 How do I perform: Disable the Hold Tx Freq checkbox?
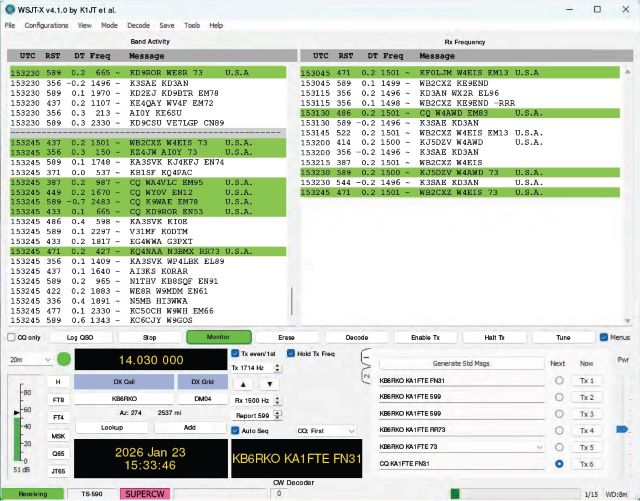click(292, 354)
